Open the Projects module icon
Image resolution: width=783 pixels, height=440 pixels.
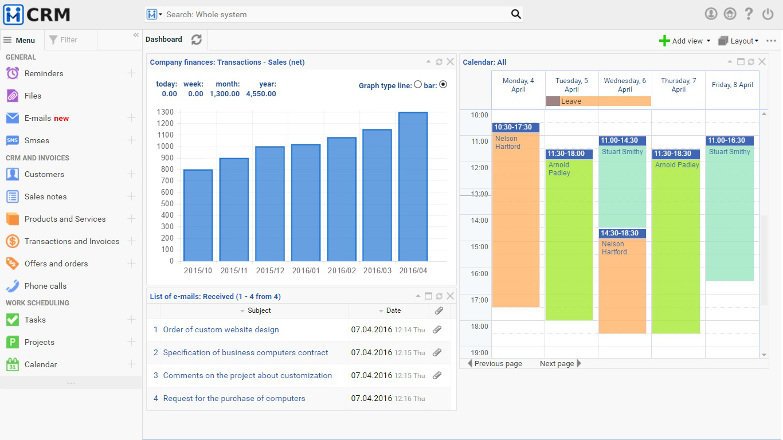pos(12,342)
